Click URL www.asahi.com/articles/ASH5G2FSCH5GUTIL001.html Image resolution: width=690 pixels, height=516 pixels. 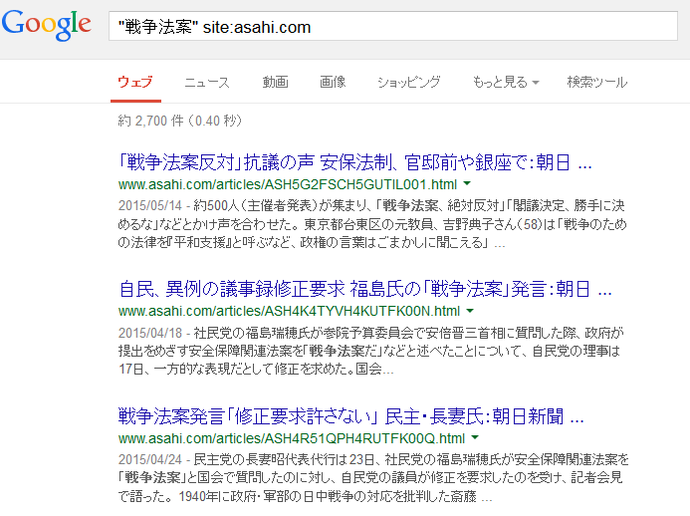click(x=288, y=184)
